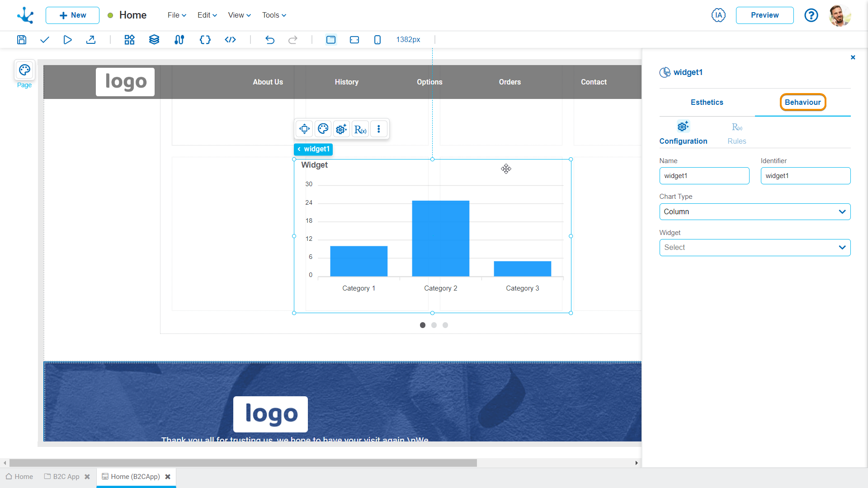Viewport: 868px width, 488px height.
Task: Click the move/transform tool icon
Action: pyautogui.click(x=304, y=129)
